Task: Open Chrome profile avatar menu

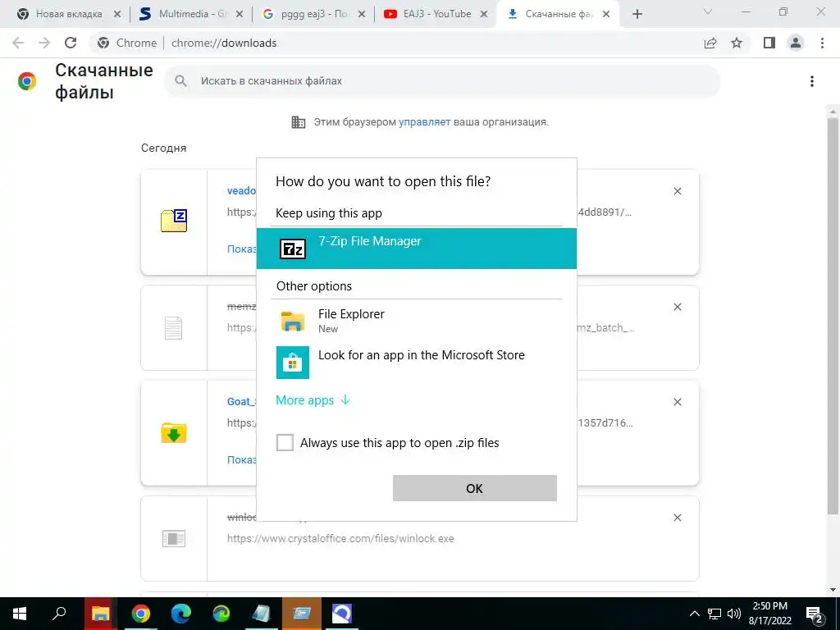Action: [x=796, y=43]
